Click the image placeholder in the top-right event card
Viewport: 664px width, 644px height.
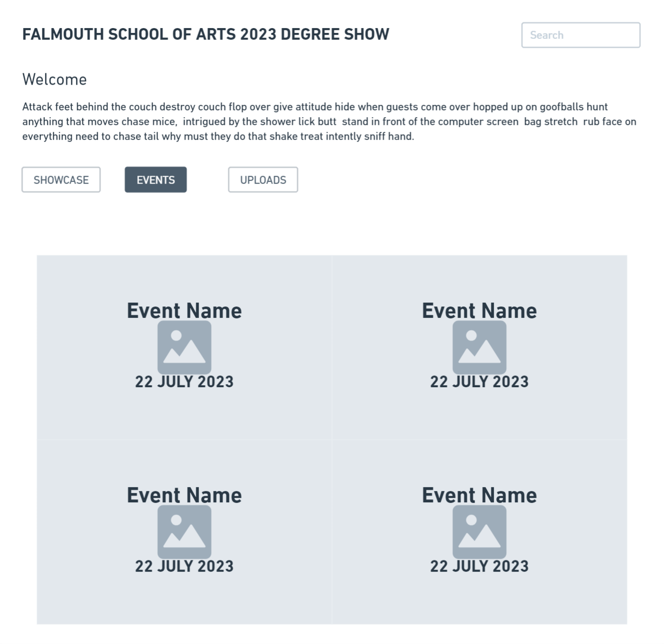(x=480, y=347)
